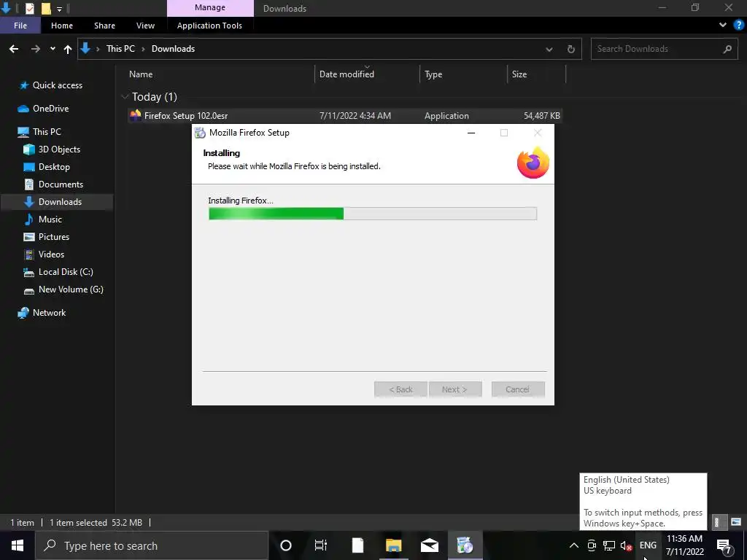The image size is (747, 560).
Task: Go up one folder level
Action: tap(68, 49)
